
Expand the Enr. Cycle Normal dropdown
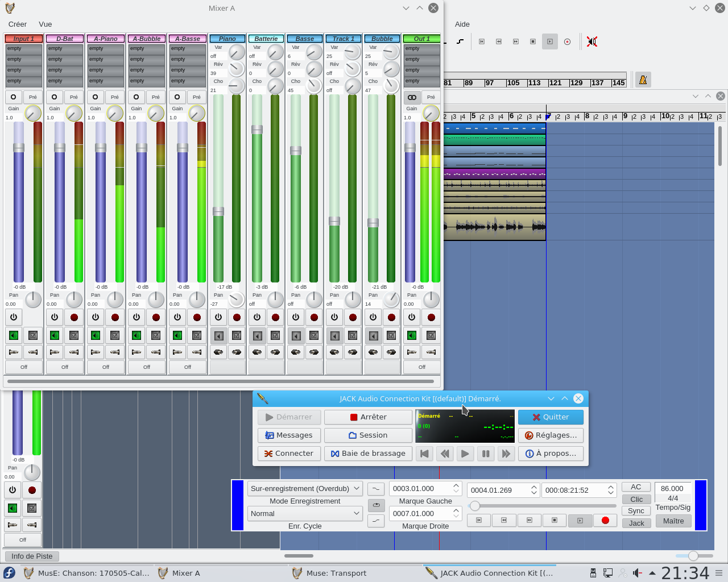(x=305, y=513)
